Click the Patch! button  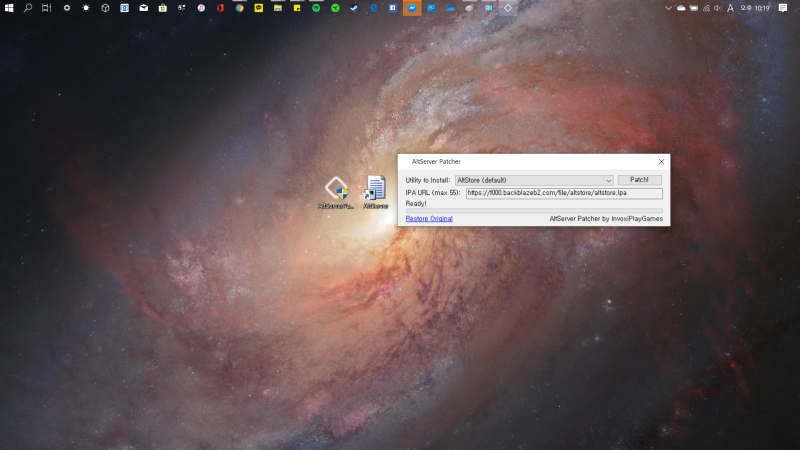pyautogui.click(x=639, y=180)
